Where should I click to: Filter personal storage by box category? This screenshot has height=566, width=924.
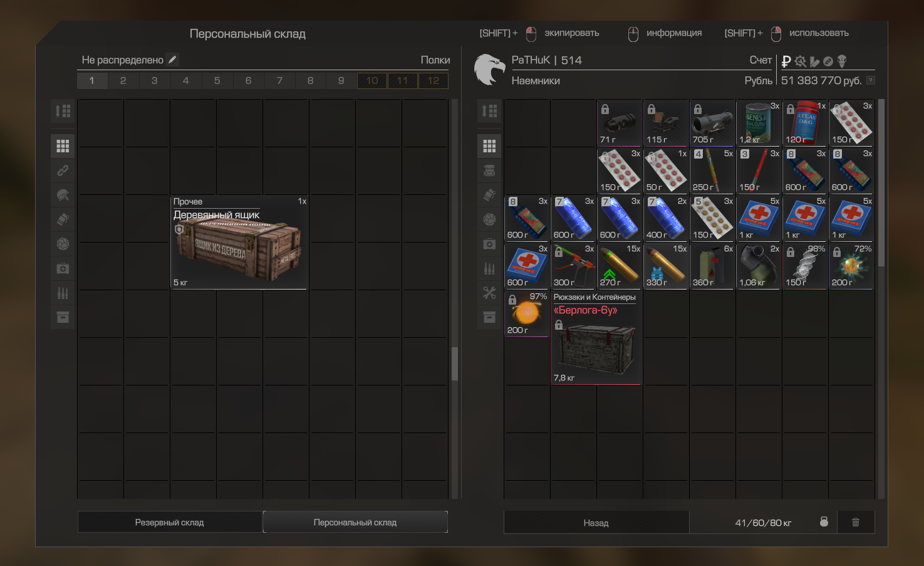click(63, 317)
